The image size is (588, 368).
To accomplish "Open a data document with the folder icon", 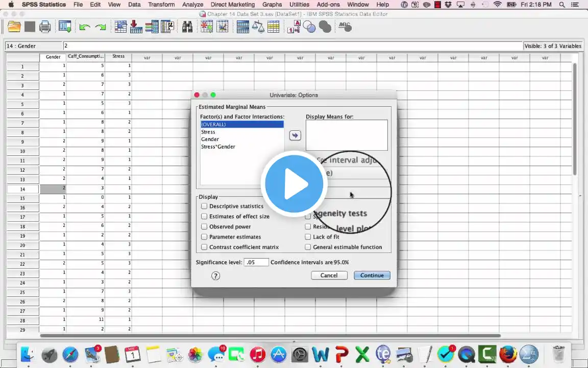I will [14, 27].
